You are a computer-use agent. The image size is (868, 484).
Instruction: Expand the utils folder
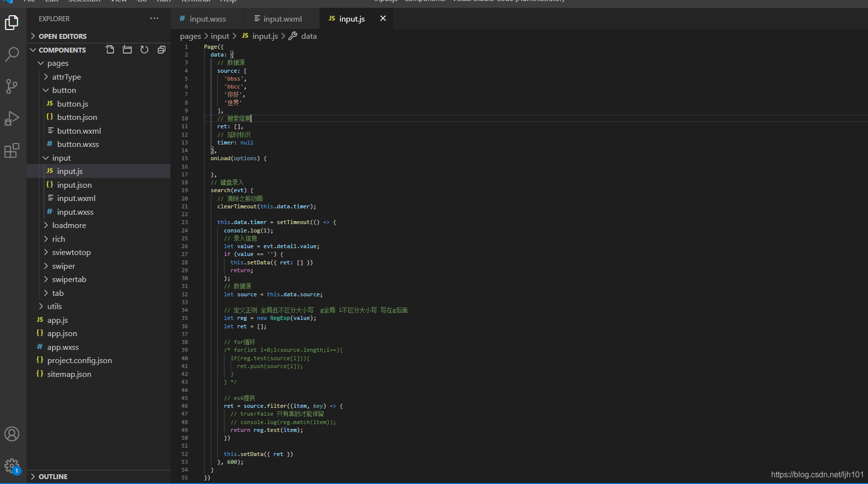[98, 306]
